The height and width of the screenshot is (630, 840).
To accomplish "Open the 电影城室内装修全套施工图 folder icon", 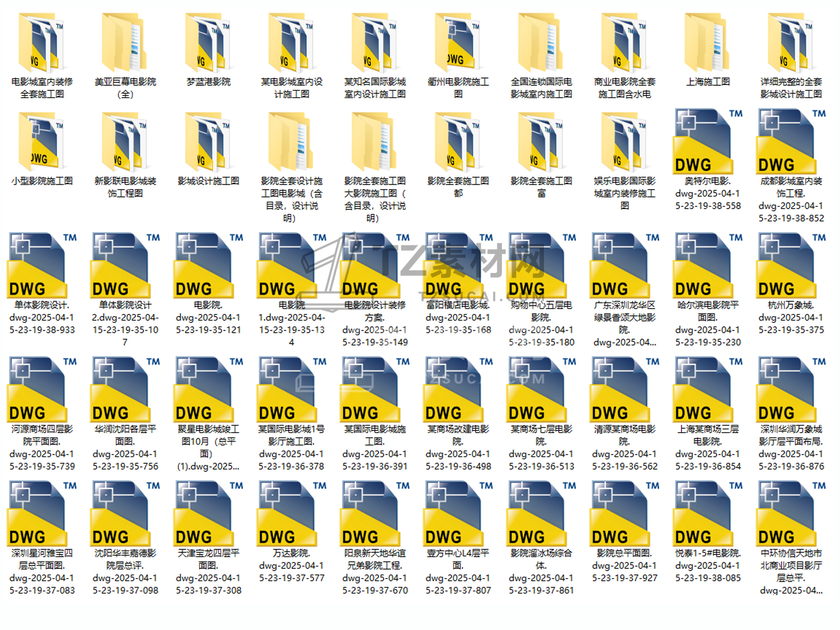I will (x=41, y=43).
